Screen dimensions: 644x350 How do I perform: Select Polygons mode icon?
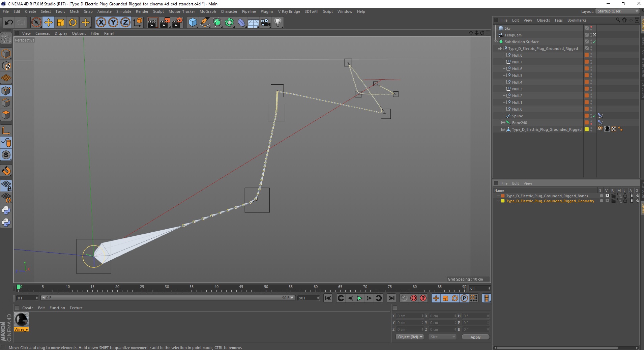click(6, 115)
